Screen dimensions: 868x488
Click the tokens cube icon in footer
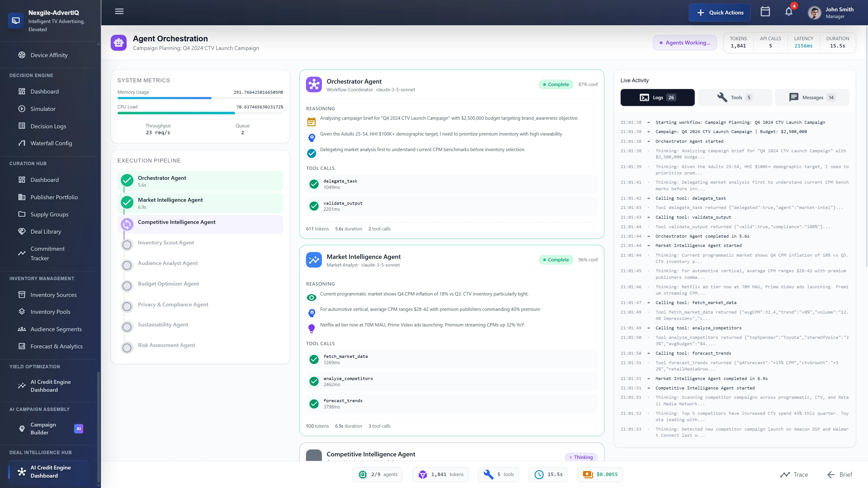pos(422,474)
